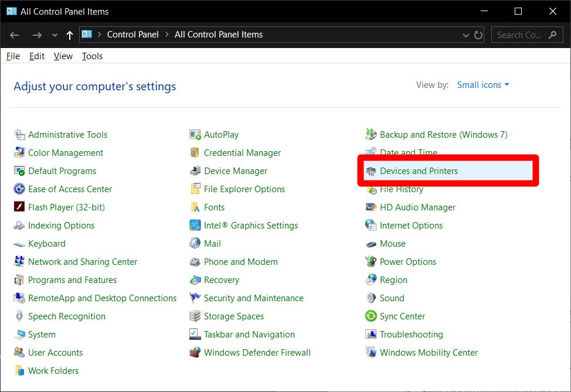This screenshot has width=571, height=392.
Task: Open Network and Sharing Center link
Action: click(83, 262)
